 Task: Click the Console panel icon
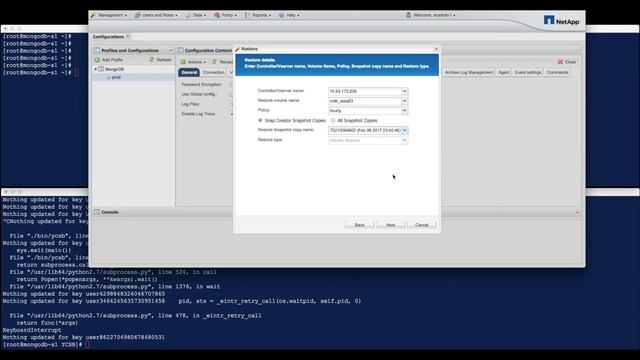click(x=97, y=212)
